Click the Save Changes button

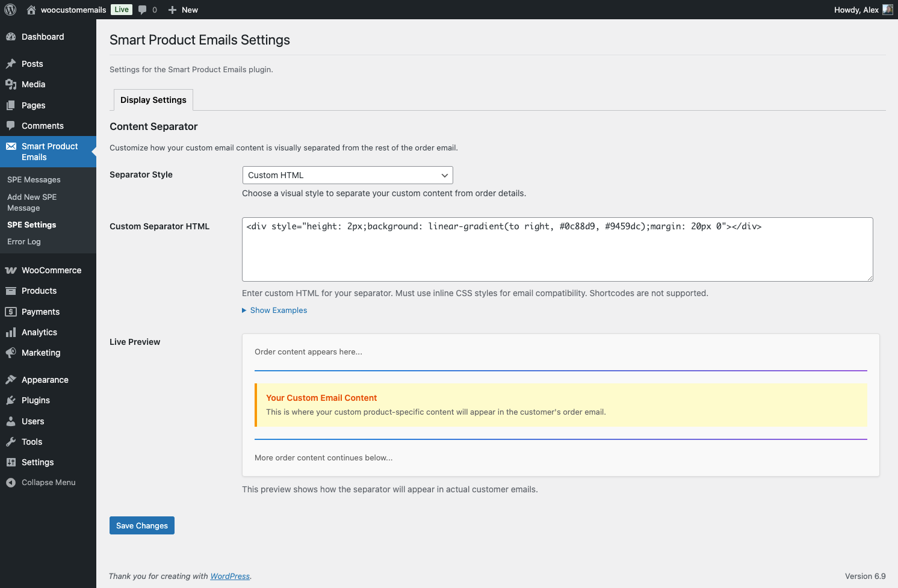tap(142, 525)
